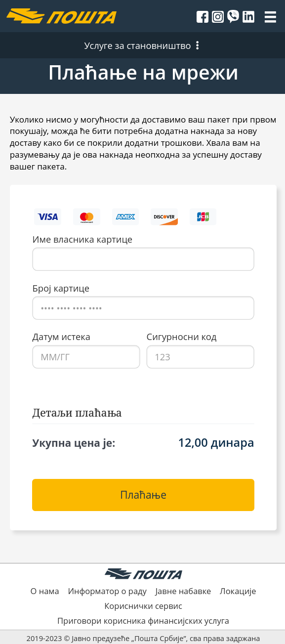285x644 pixels.
Task: Open the Instagram social icon
Action: [x=218, y=17]
